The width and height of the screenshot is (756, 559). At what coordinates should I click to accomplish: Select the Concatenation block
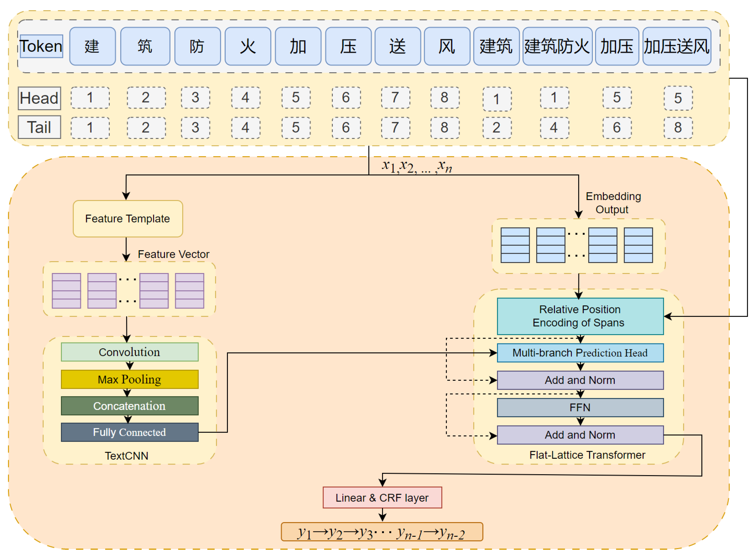(130, 406)
